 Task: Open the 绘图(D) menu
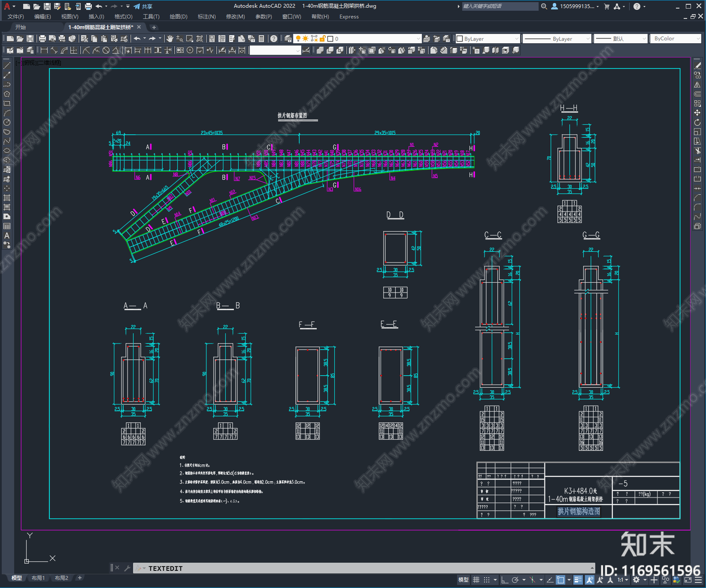coord(178,17)
